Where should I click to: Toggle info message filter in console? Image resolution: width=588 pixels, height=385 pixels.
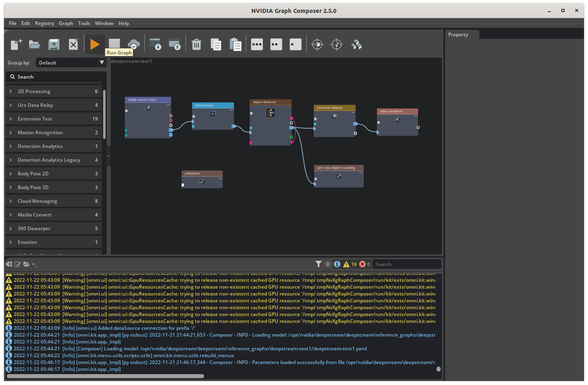337,264
